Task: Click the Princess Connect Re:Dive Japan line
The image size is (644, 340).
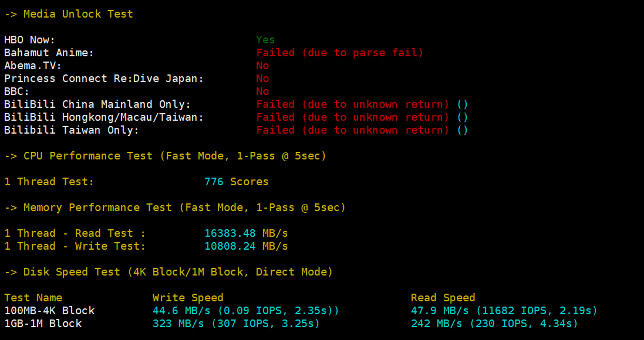Action: tap(104, 79)
